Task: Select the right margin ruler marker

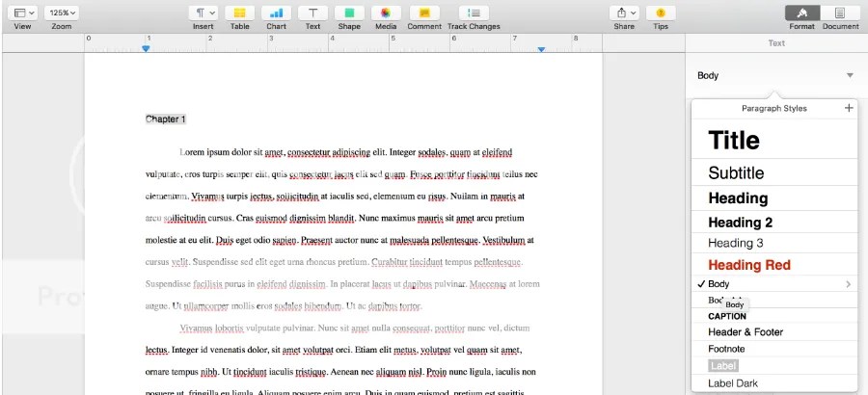Action: click(541, 49)
